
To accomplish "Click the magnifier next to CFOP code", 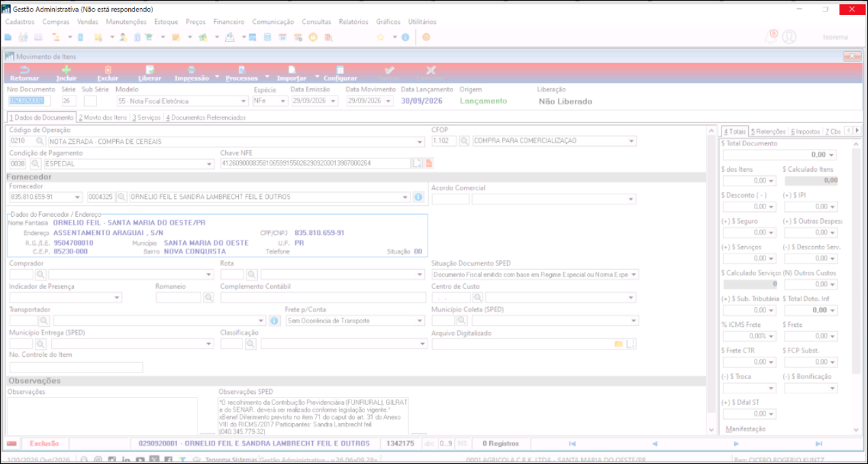I will point(464,141).
